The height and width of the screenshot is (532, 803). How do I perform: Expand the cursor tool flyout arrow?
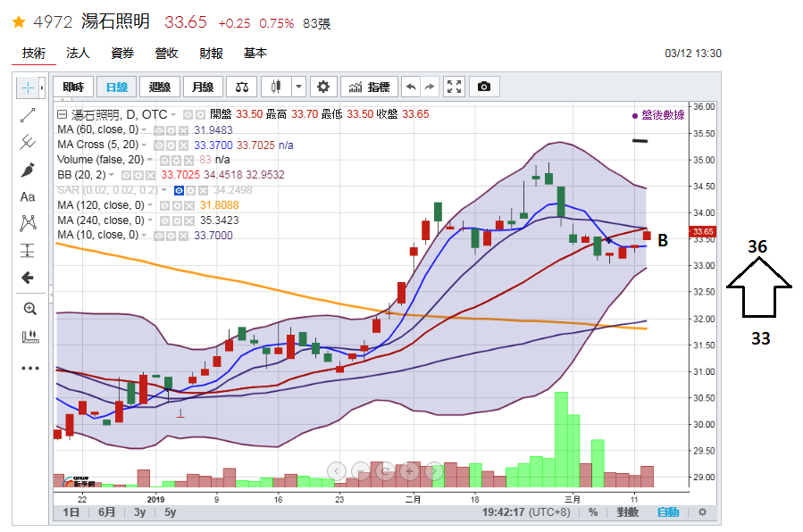coord(42,88)
